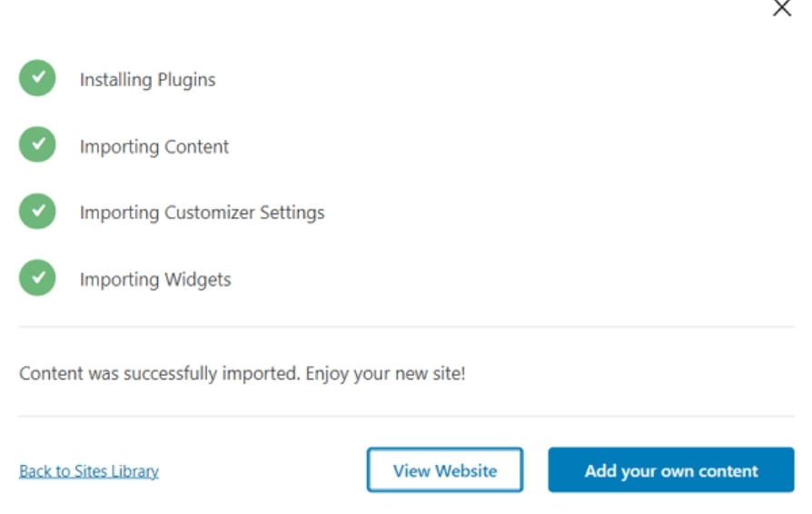Click the green checkmark beside Installing Plugins
Viewport: 812px width, 514px height.
[37, 77]
